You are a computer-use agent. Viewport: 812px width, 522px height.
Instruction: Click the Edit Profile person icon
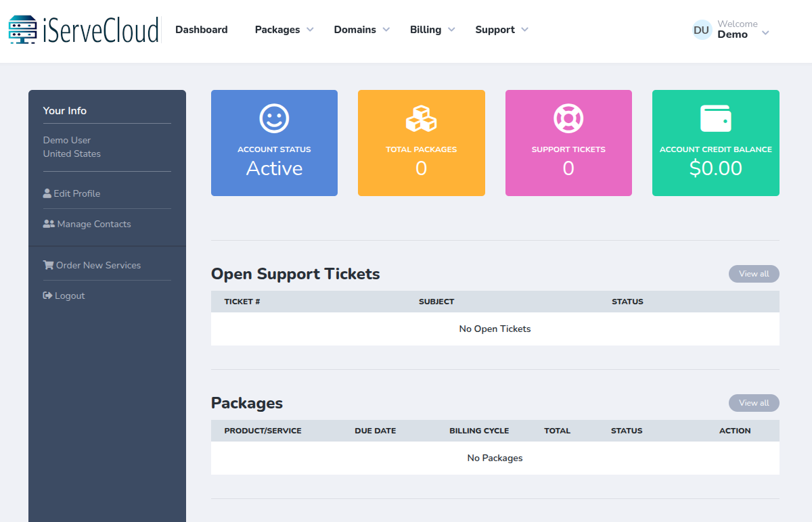pyautogui.click(x=47, y=193)
